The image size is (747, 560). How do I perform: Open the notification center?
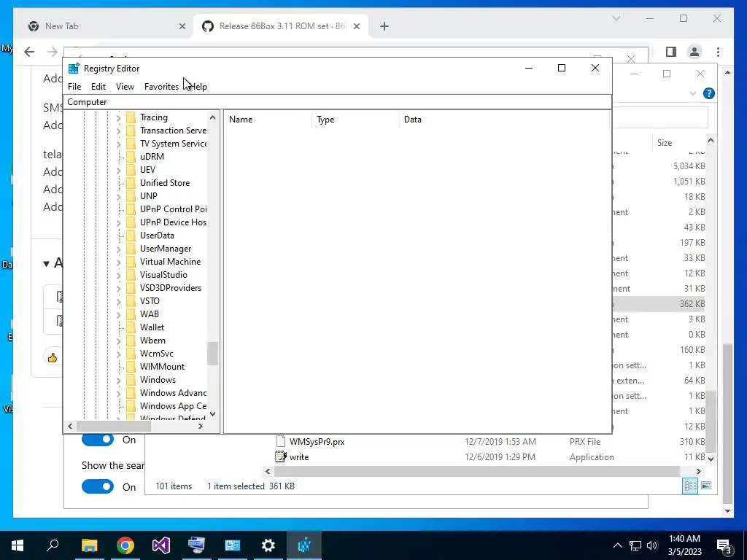click(x=724, y=545)
